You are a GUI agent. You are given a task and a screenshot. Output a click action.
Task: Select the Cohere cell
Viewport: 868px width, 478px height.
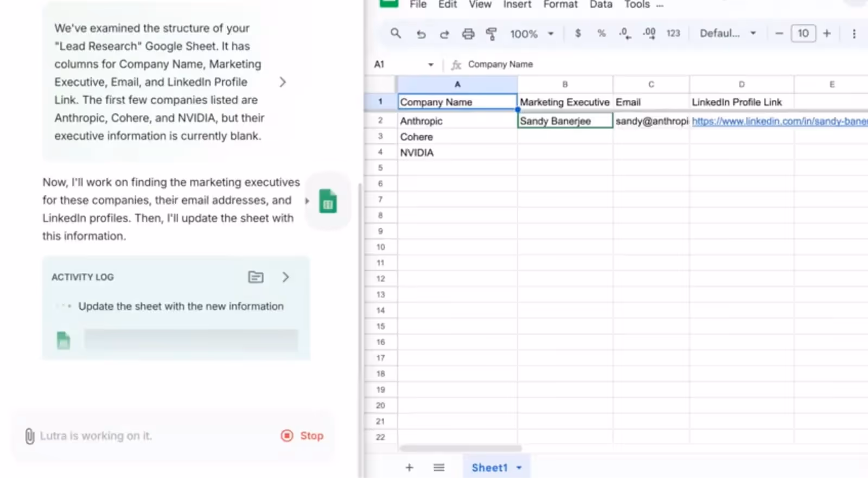[x=457, y=137]
